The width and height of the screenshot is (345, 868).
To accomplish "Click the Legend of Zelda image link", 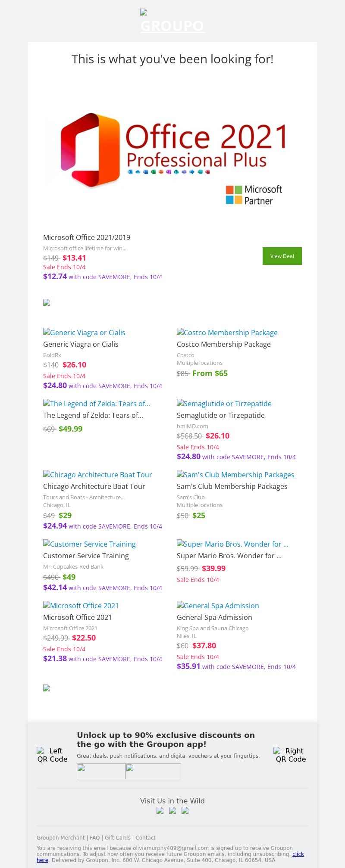I will [97, 404].
